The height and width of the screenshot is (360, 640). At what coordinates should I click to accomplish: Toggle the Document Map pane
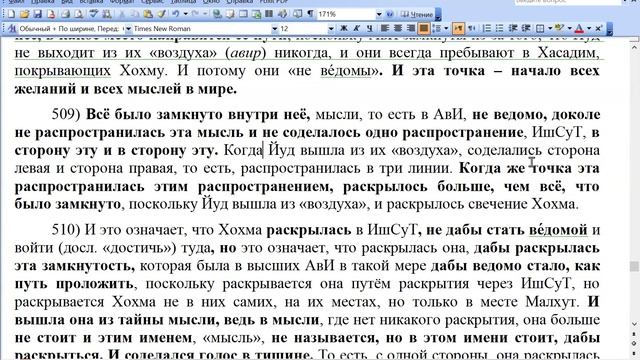click(x=298, y=14)
